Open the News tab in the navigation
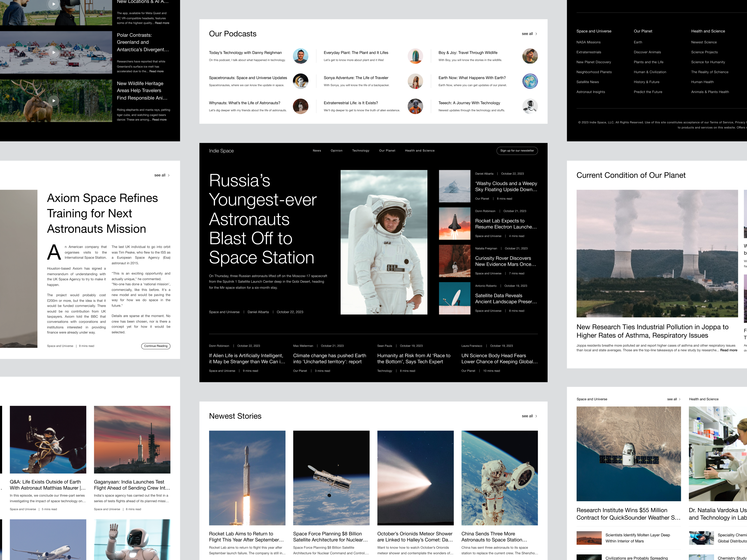Screen dimensions: 747x560 pos(317,150)
